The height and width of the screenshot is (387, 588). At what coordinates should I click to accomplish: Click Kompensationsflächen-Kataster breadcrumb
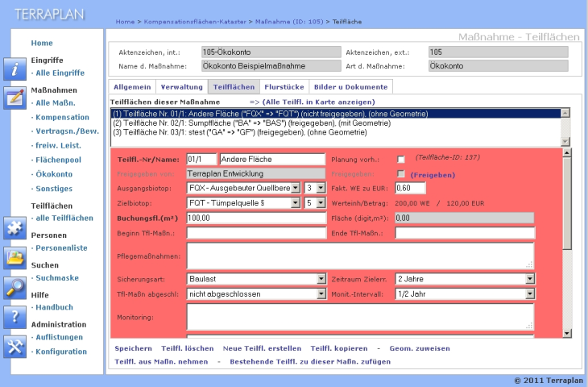tap(195, 22)
